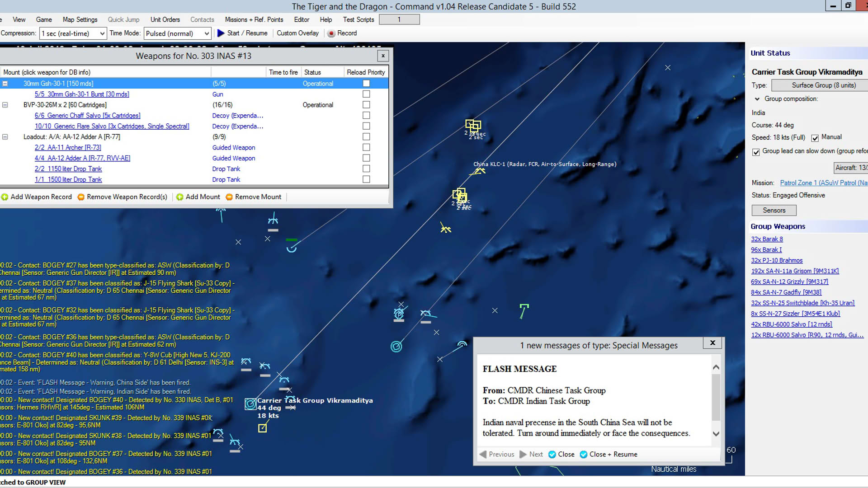Viewport: 868px width, 488px height.
Task: Click the Time to fire column header
Action: point(283,72)
